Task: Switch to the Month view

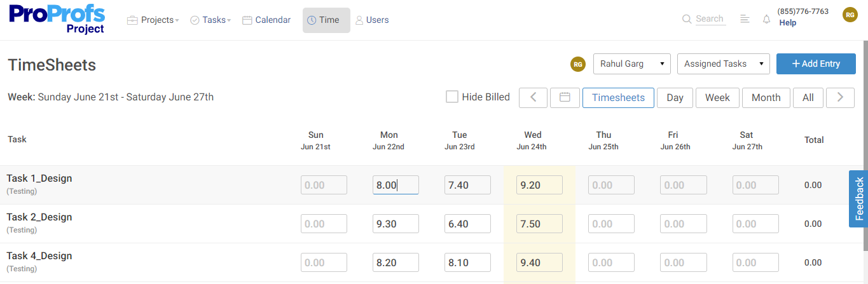Action: pyautogui.click(x=766, y=97)
